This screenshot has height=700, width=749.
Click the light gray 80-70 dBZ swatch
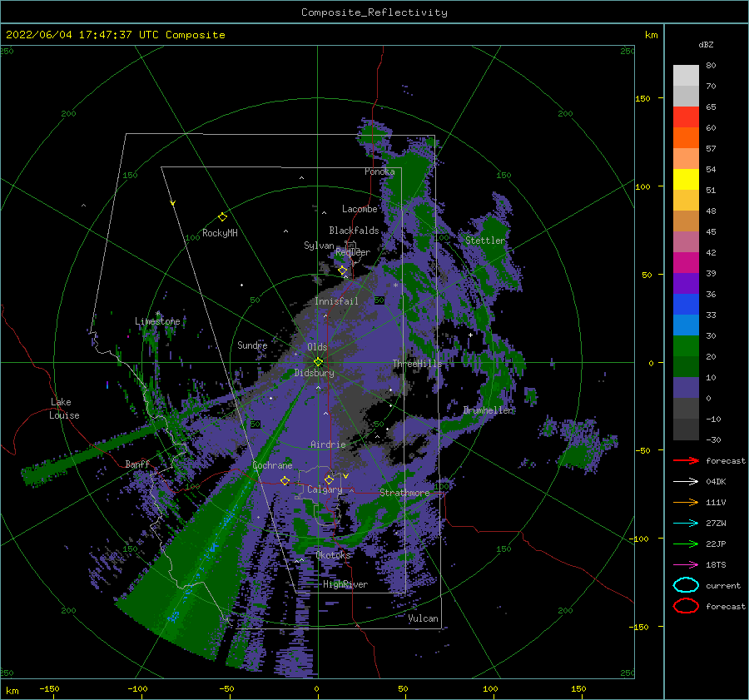point(686,76)
